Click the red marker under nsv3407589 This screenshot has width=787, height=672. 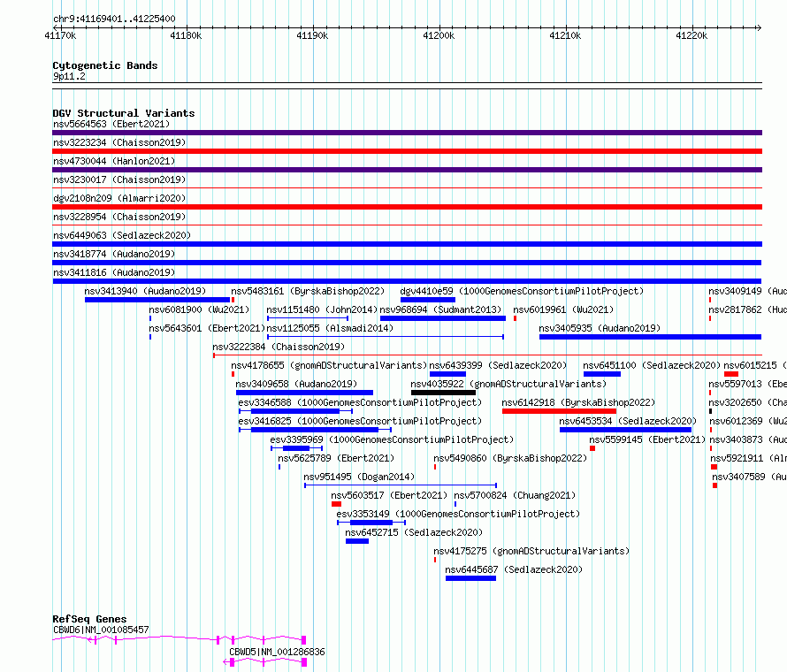click(714, 485)
